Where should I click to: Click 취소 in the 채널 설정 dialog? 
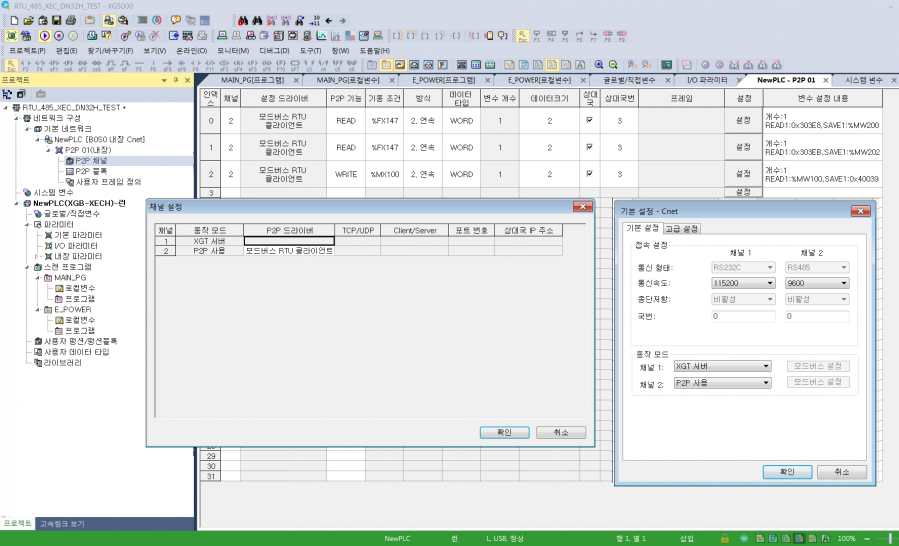561,432
